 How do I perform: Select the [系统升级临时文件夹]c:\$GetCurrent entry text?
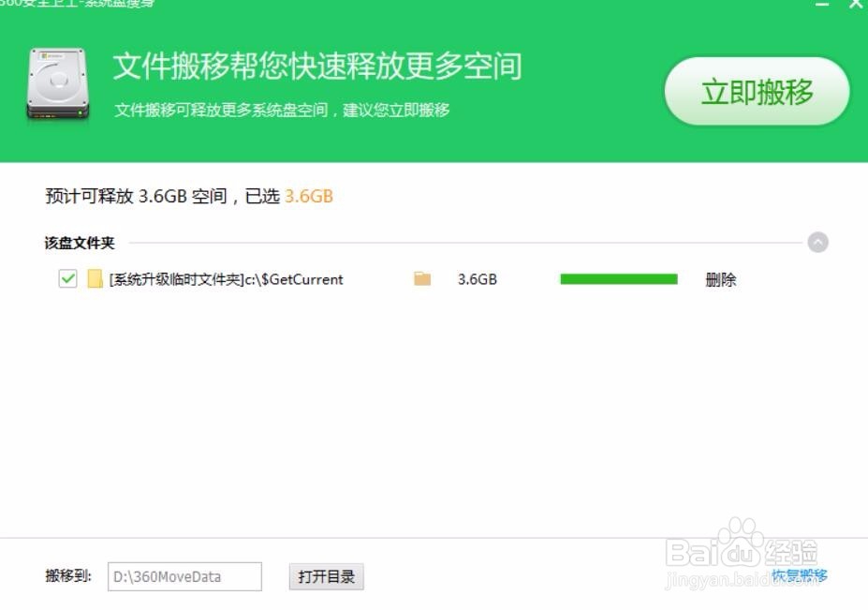[226, 279]
